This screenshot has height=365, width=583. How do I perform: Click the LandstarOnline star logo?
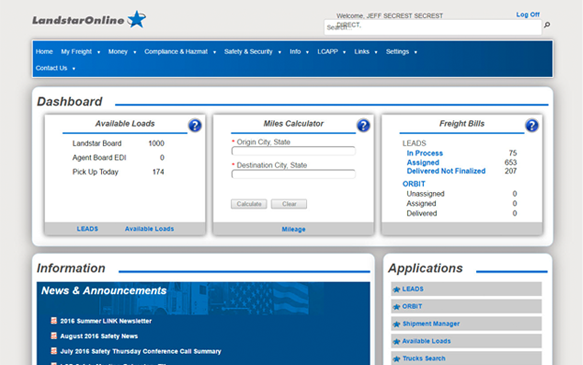(x=136, y=19)
